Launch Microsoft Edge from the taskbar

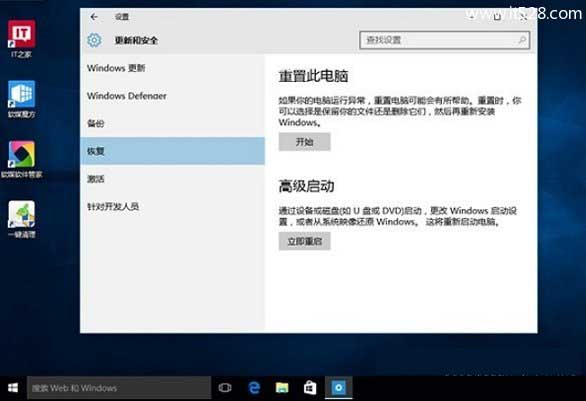254,388
